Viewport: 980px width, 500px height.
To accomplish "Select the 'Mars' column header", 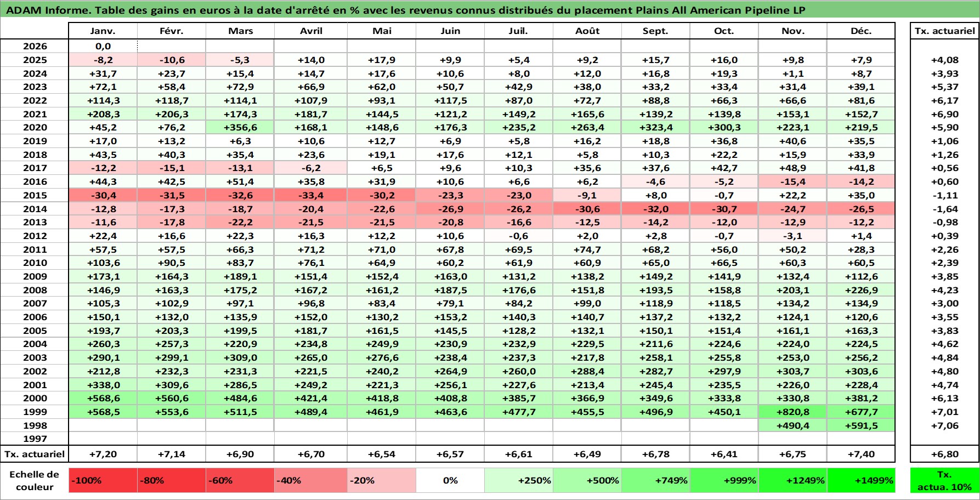I will [x=240, y=31].
